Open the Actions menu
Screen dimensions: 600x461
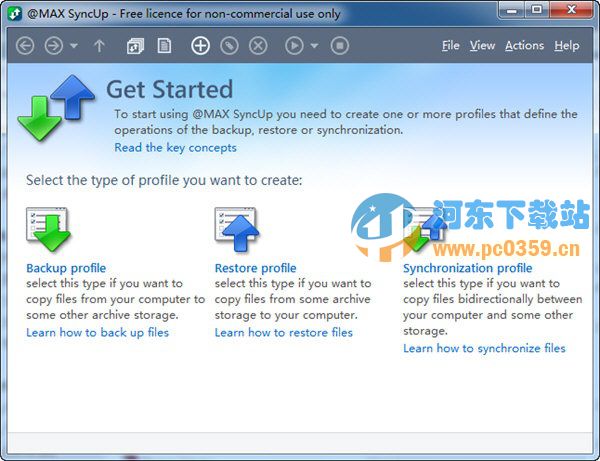(x=524, y=46)
